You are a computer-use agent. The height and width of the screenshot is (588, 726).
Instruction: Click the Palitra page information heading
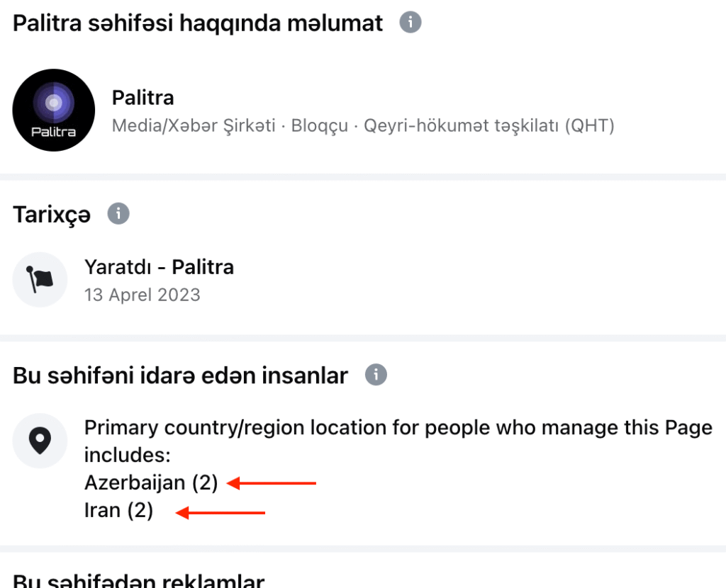click(198, 23)
